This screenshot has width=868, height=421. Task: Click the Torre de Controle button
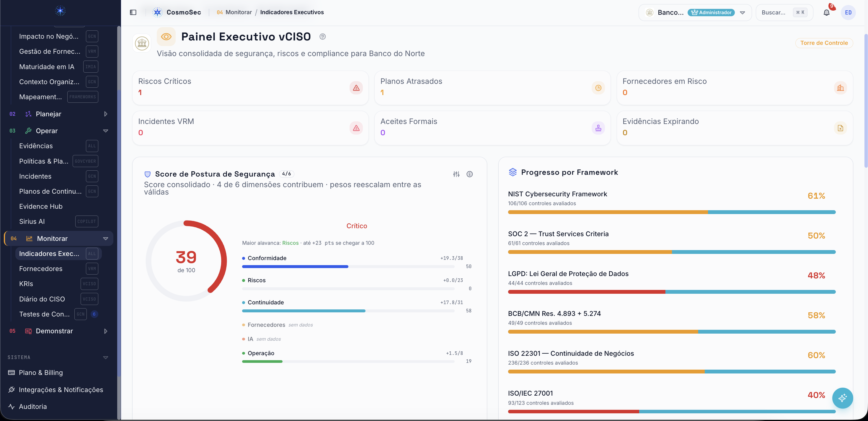pos(824,43)
